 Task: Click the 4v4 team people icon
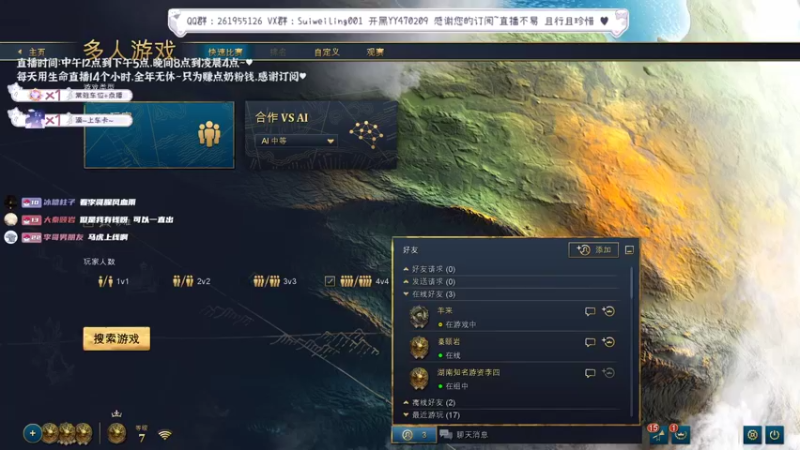[356, 281]
